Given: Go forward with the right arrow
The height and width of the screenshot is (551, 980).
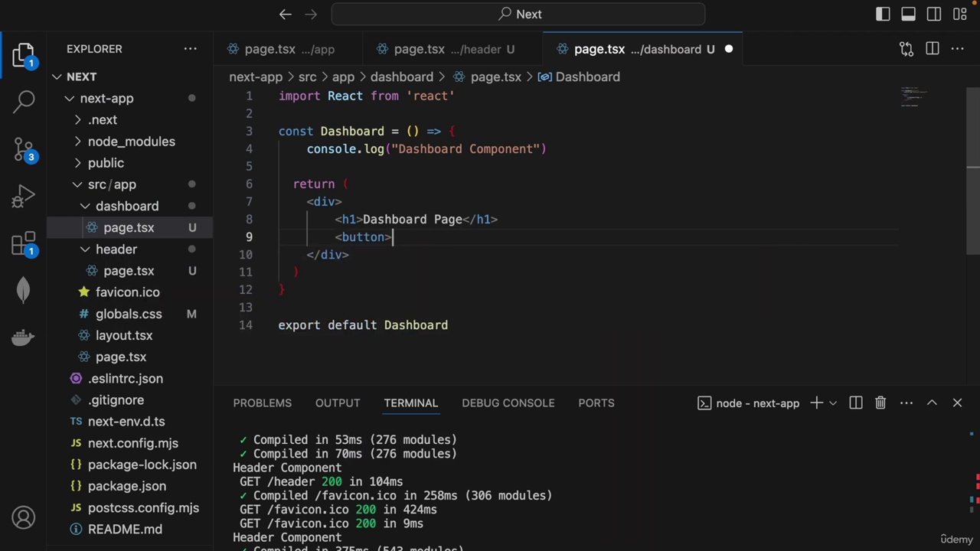Looking at the screenshot, I should [311, 14].
